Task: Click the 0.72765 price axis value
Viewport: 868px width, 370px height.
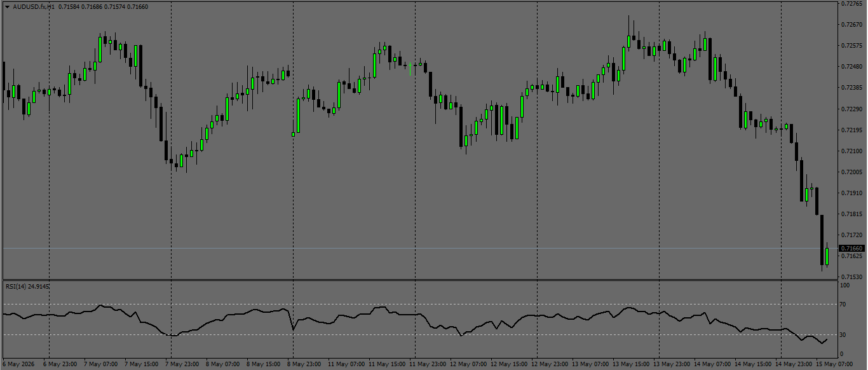Action: coord(851,4)
